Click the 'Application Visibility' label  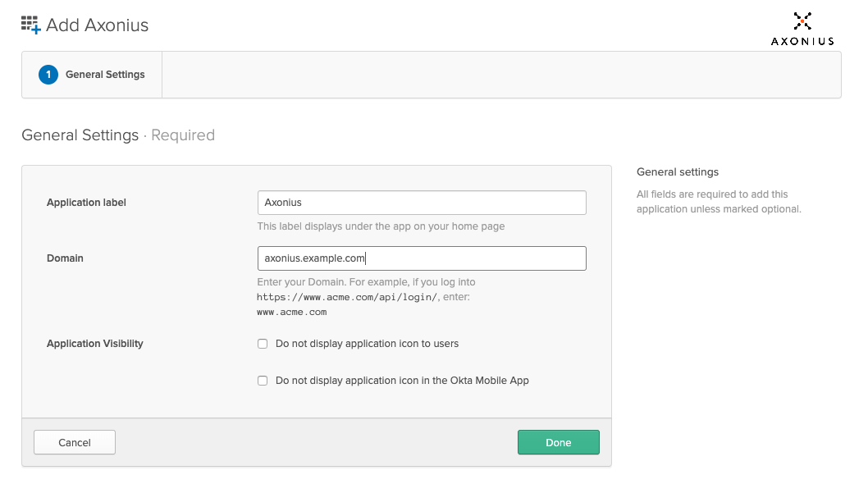point(95,344)
